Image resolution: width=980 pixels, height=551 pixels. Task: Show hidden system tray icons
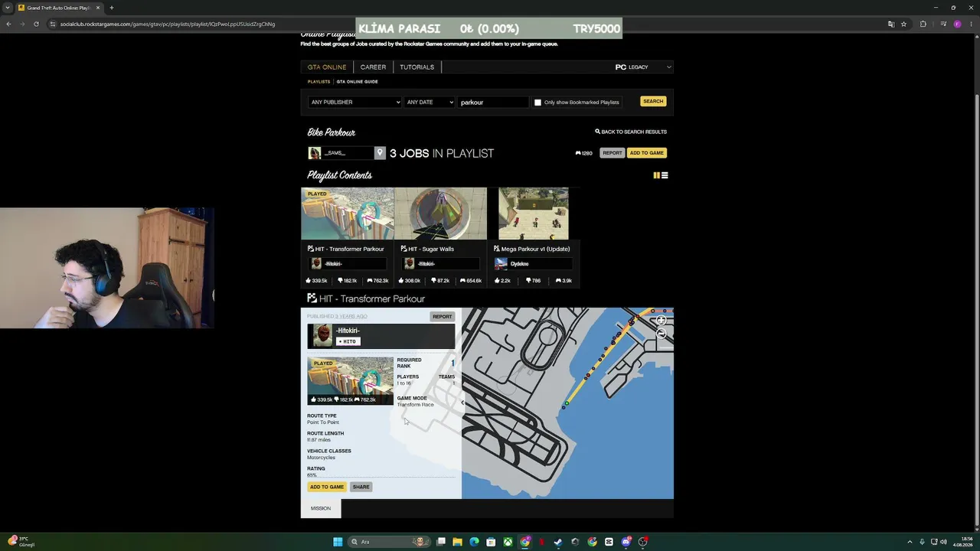tap(910, 542)
